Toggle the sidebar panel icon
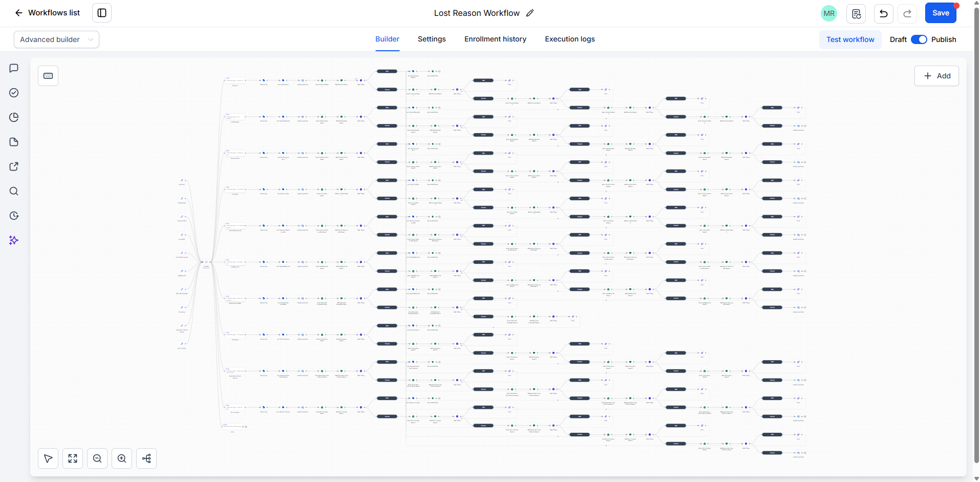 pos(102,13)
